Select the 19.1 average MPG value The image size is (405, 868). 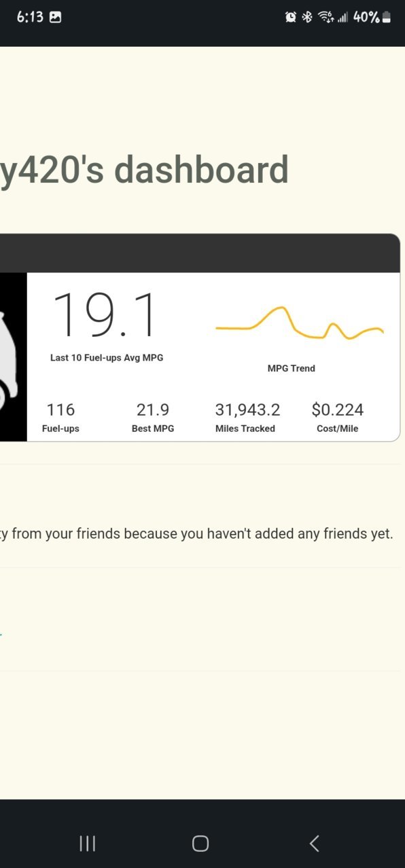105,315
